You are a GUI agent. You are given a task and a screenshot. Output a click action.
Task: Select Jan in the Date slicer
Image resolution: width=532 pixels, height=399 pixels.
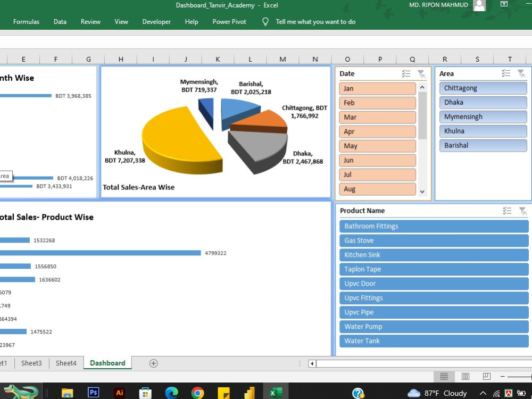pyautogui.click(x=377, y=88)
